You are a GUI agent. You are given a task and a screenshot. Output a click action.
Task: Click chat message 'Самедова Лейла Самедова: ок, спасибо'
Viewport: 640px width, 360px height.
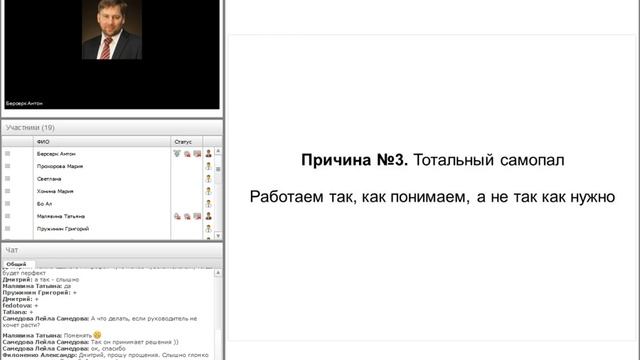click(x=64, y=349)
